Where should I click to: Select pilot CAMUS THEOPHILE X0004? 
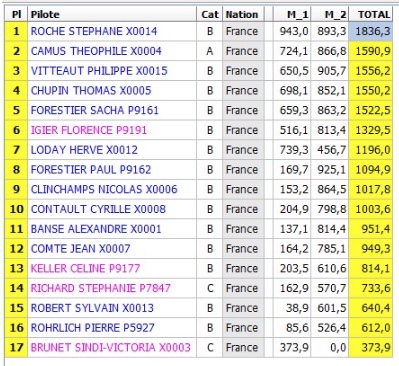pos(96,51)
